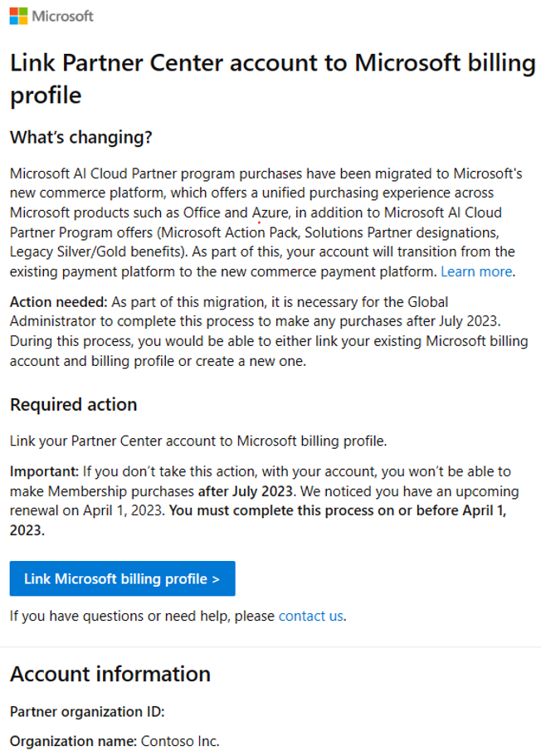The image size is (541, 756).
Task: Click the Account information heading
Action: coord(110,673)
